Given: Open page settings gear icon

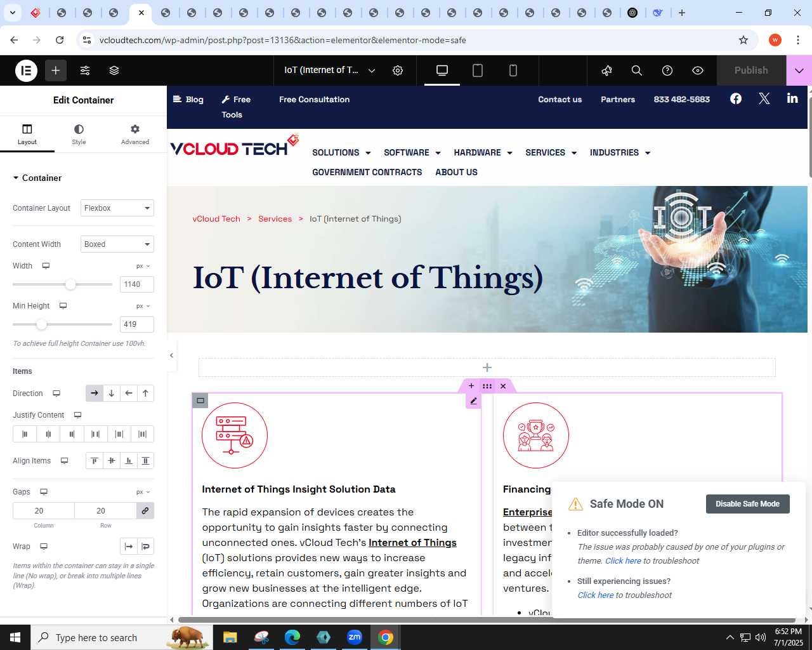Looking at the screenshot, I should (398, 70).
